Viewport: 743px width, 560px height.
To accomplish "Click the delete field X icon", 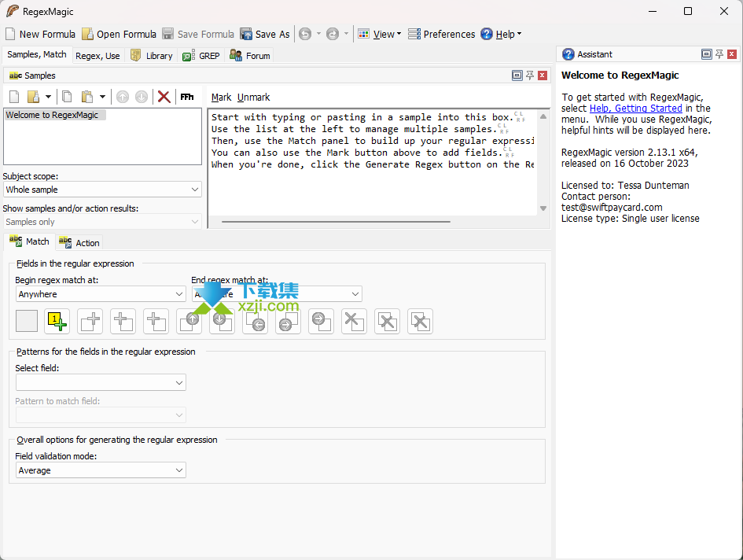I will [x=354, y=321].
